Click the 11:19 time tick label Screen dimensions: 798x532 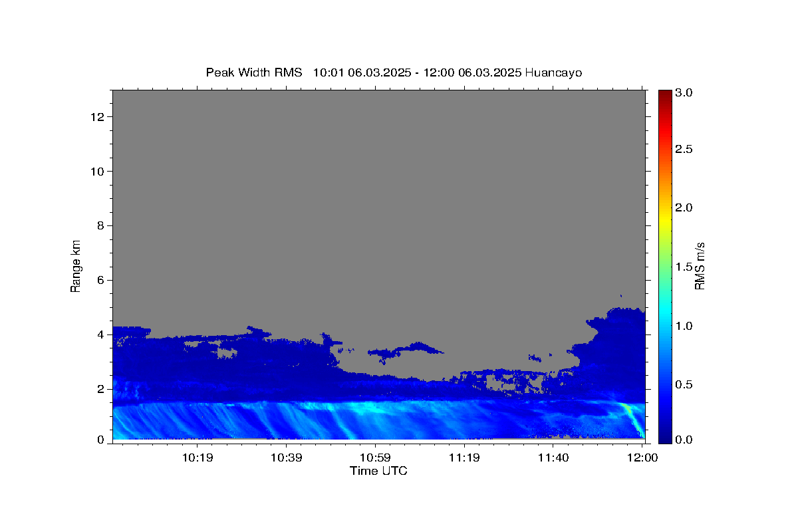click(464, 458)
